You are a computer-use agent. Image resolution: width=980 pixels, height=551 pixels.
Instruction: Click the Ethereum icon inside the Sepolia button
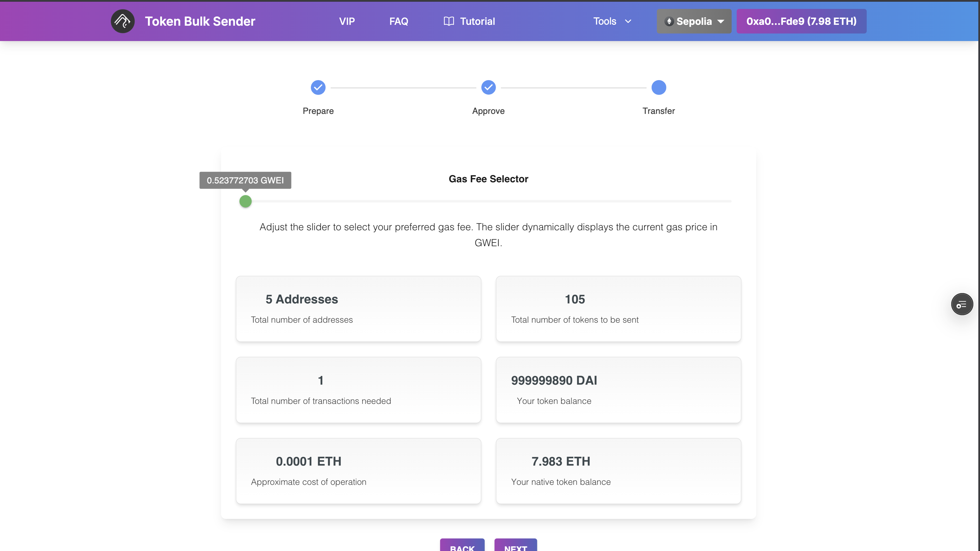(x=670, y=21)
